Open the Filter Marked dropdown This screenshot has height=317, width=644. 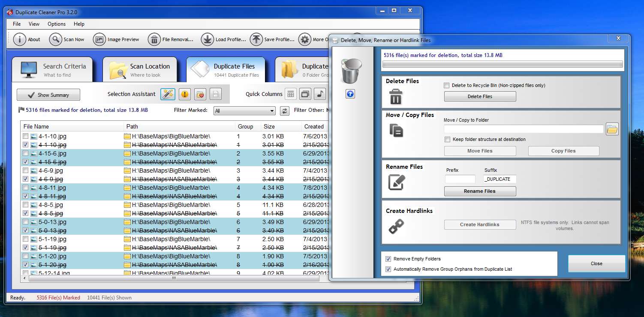point(244,111)
